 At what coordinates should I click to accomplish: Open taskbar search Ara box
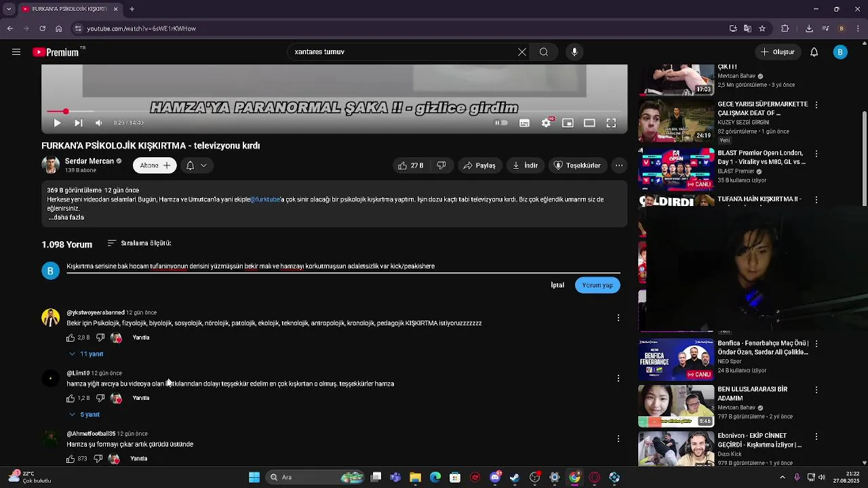(315, 477)
